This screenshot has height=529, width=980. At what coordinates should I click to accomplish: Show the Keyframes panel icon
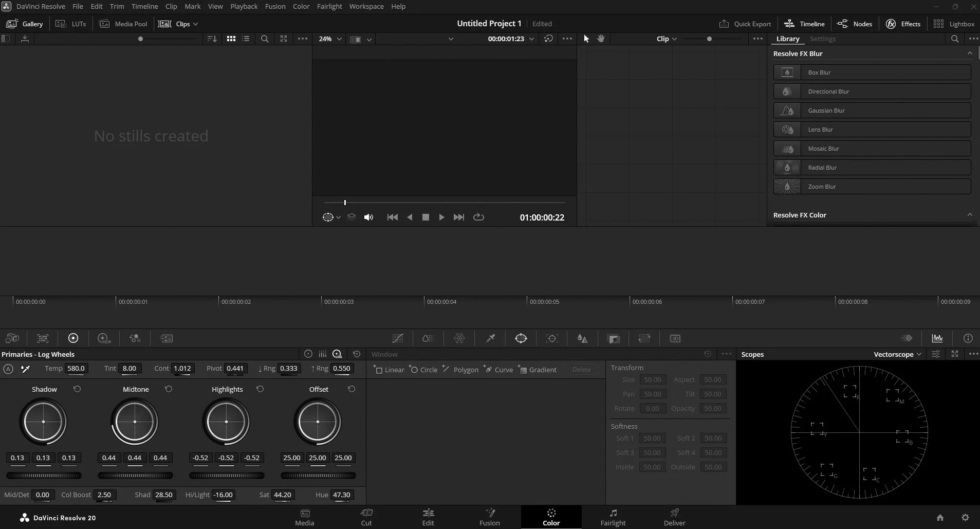[907, 338]
